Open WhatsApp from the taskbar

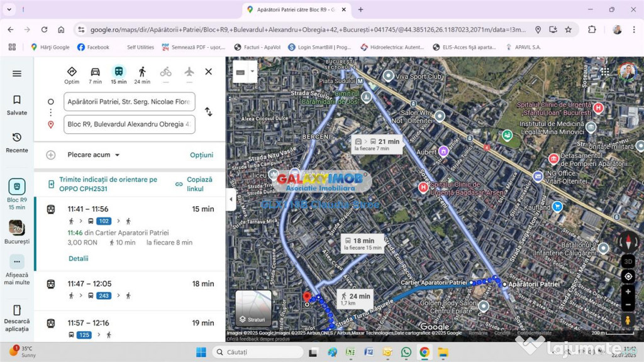point(406,352)
